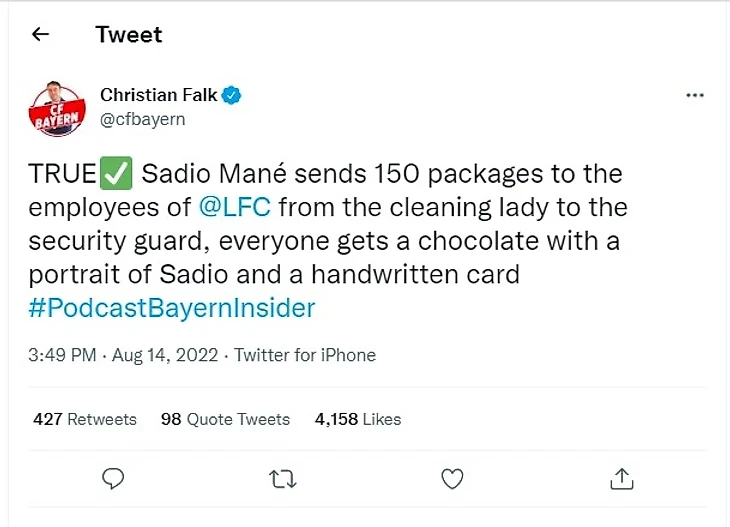
Task: Click the green check mark emoji
Action: click(x=116, y=173)
